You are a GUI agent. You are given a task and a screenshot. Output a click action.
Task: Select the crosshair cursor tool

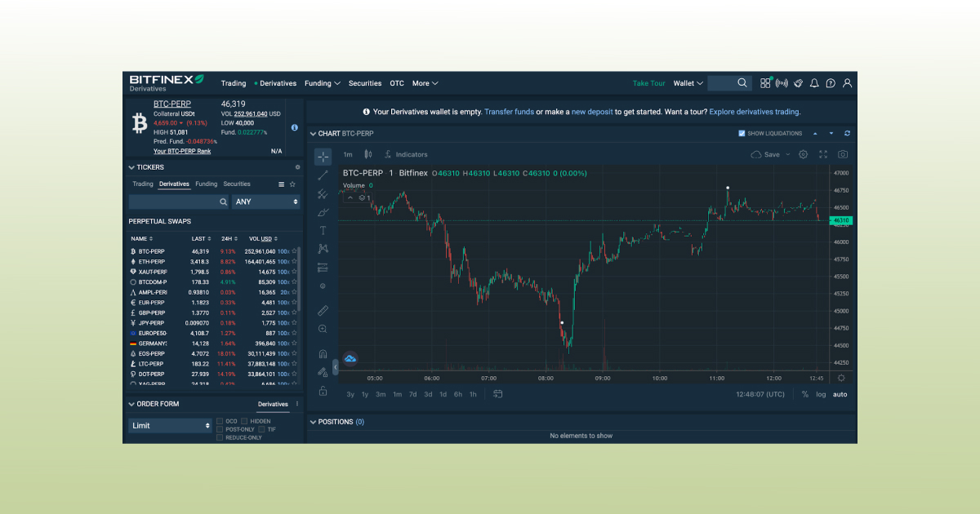pyautogui.click(x=323, y=154)
